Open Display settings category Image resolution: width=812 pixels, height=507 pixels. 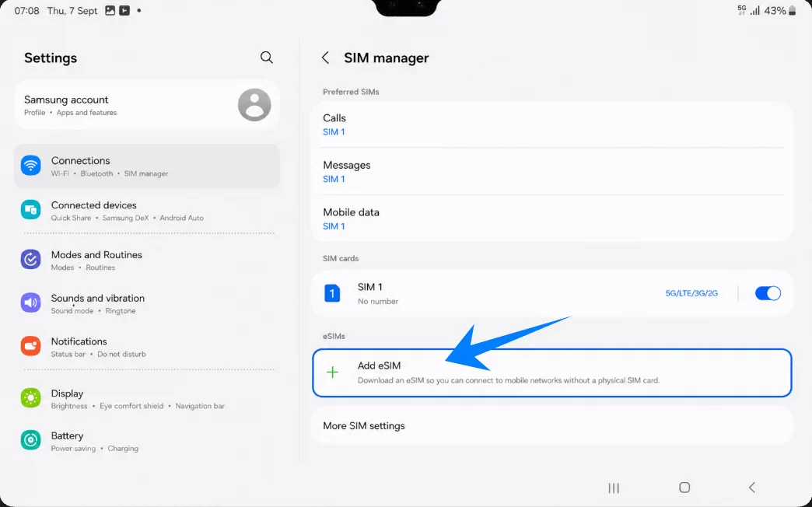pyautogui.click(x=147, y=399)
